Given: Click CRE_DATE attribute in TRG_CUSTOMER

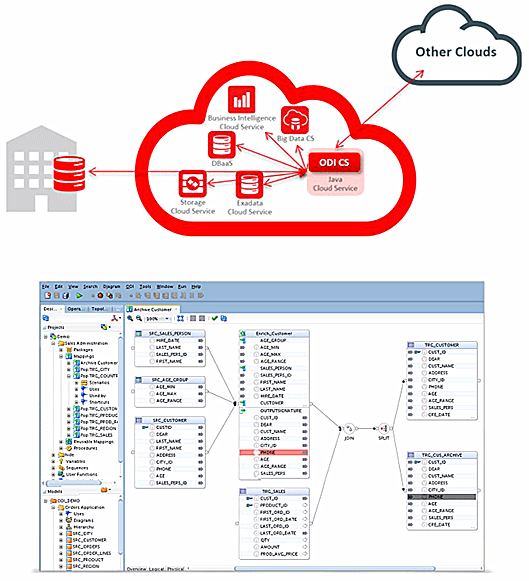Looking at the screenshot, I should (439, 415).
